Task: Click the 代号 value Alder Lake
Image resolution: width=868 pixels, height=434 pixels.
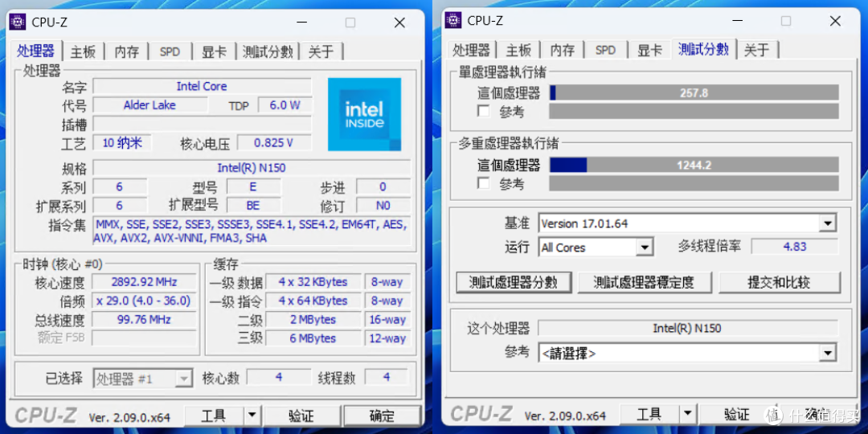Action: [x=150, y=104]
